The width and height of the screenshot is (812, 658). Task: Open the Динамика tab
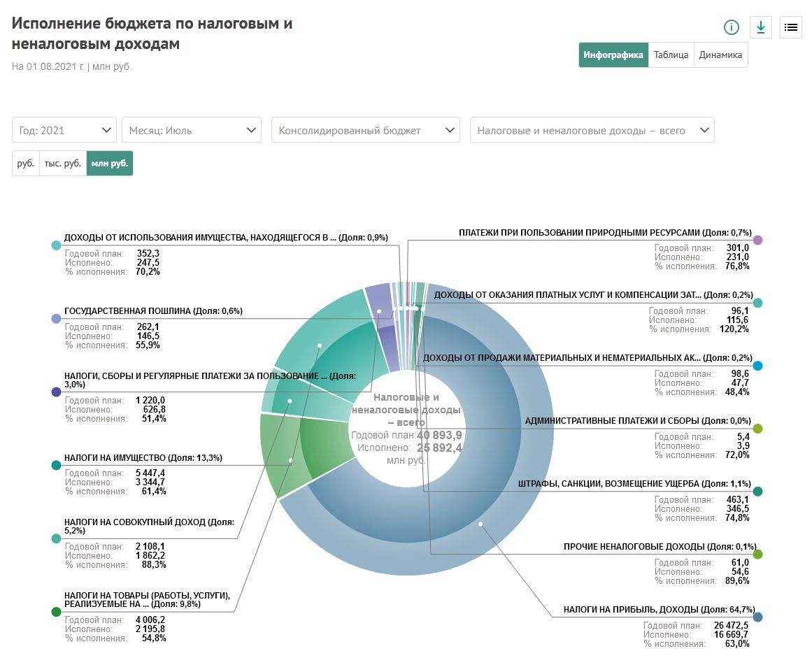(720, 55)
